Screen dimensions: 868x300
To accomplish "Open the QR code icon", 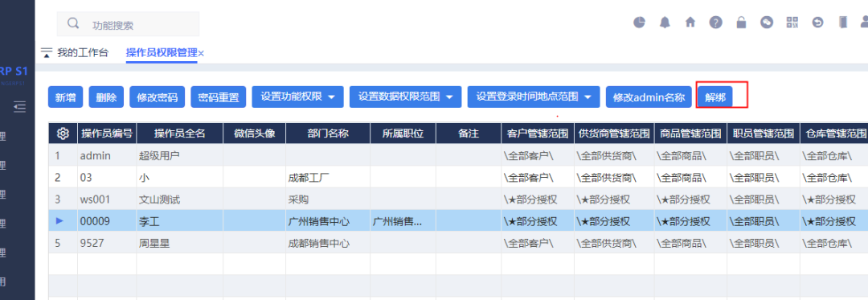I will pos(792,23).
